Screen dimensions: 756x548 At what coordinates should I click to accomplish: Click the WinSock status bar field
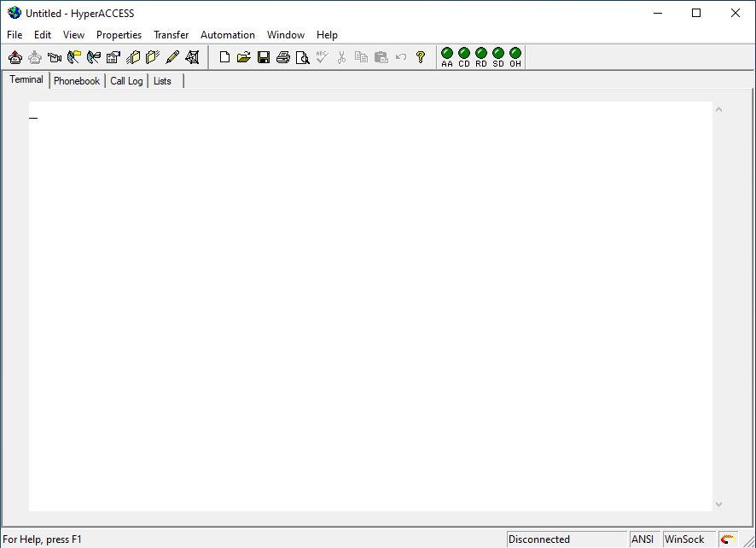click(x=689, y=539)
